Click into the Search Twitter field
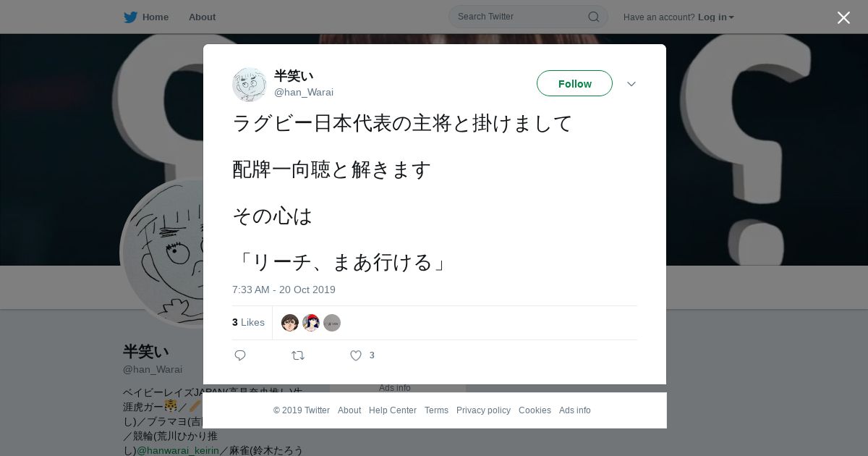 [x=521, y=17]
